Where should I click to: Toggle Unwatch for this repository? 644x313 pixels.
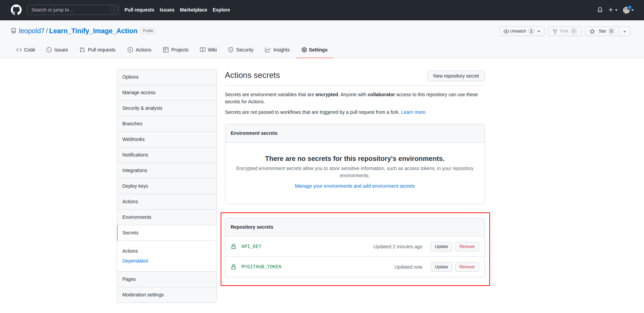(518, 31)
